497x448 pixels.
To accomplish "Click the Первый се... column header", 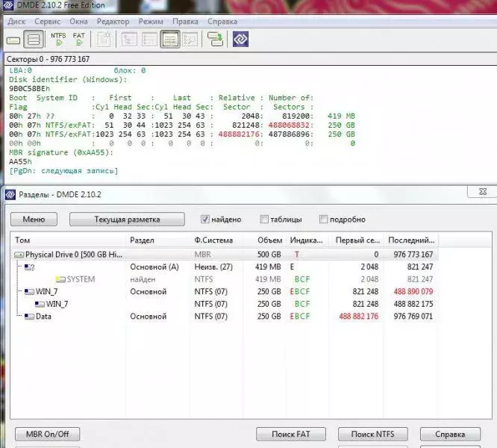I will (356, 240).
